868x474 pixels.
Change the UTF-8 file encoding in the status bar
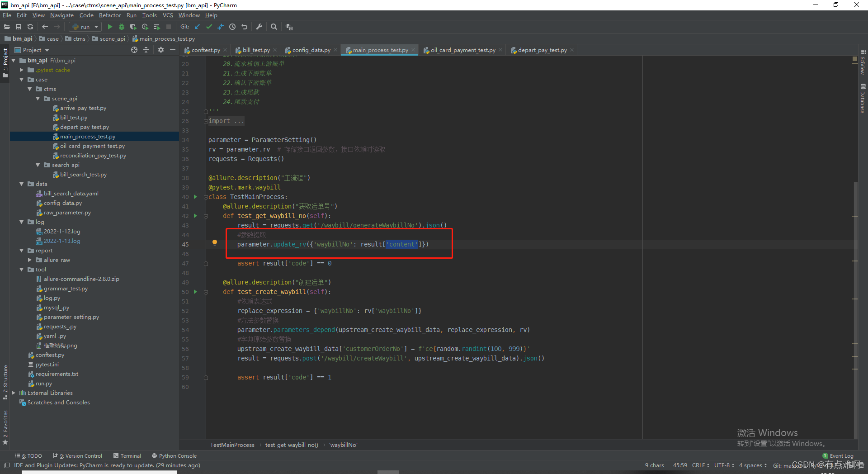[x=724, y=465]
